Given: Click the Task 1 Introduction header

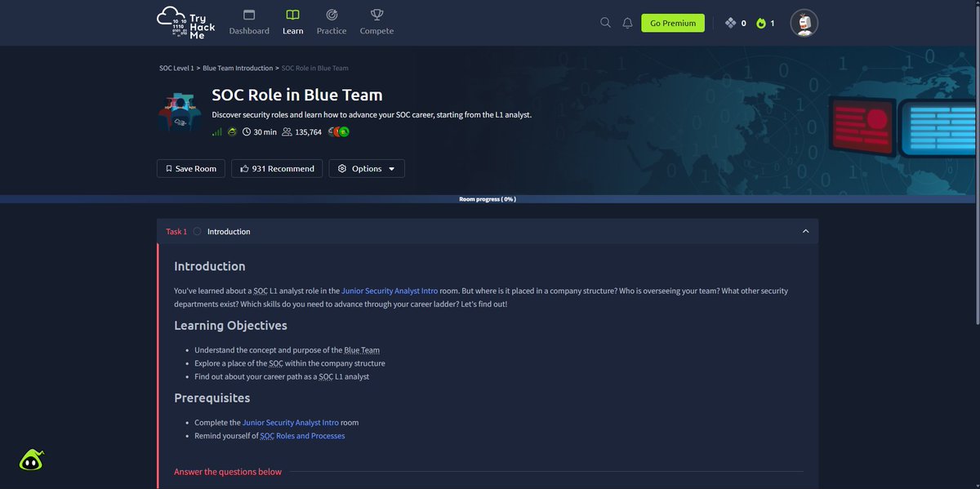Looking at the screenshot, I should click(x=488, y=231).
